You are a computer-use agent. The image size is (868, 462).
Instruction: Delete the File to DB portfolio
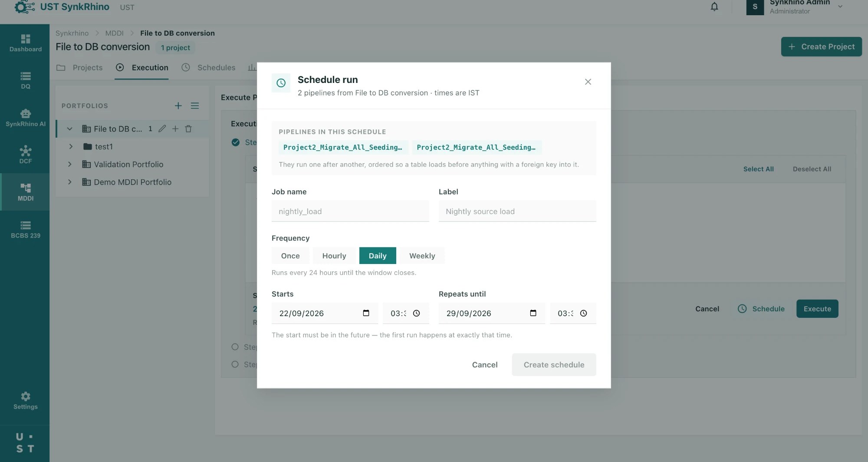pos(188,129)
